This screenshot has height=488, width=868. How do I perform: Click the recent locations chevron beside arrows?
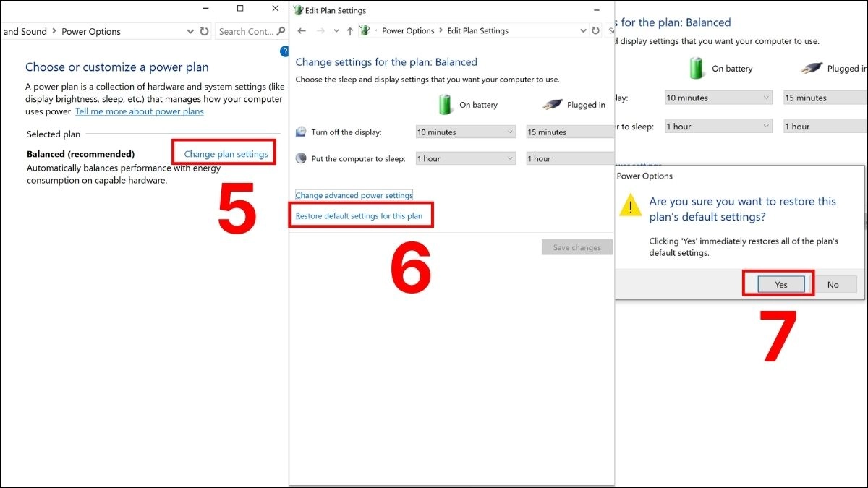[336, 31]
